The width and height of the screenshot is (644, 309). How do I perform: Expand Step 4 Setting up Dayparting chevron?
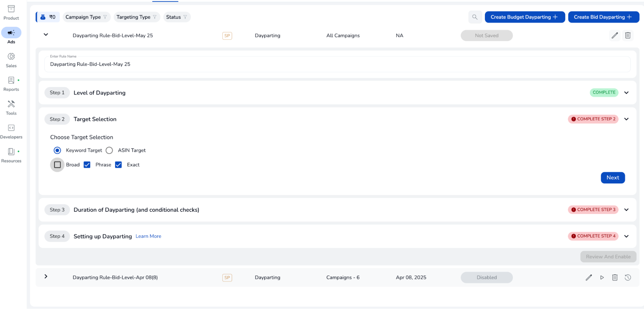[626, 236]
